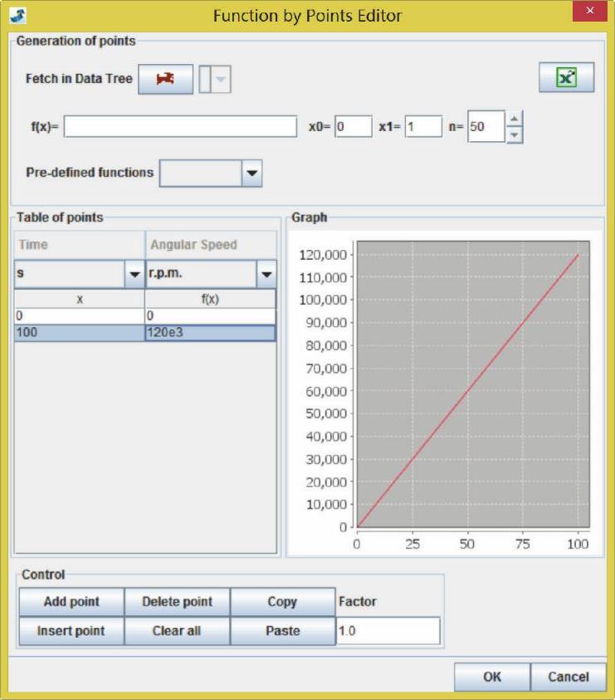Decrease n value with down stepper arrow
This screenshot has width=615, height=700.
pos(515,135)
